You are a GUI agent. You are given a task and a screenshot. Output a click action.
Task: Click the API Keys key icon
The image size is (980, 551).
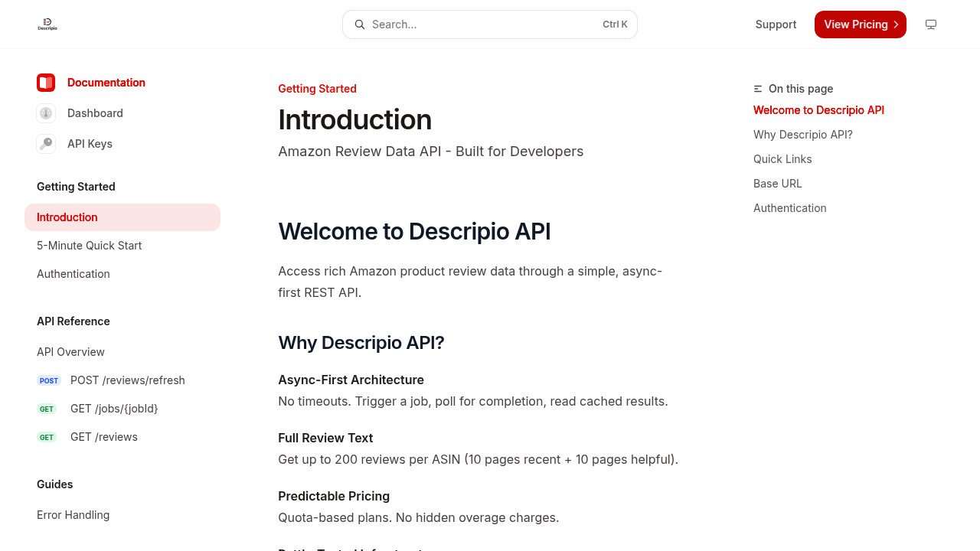46,144
